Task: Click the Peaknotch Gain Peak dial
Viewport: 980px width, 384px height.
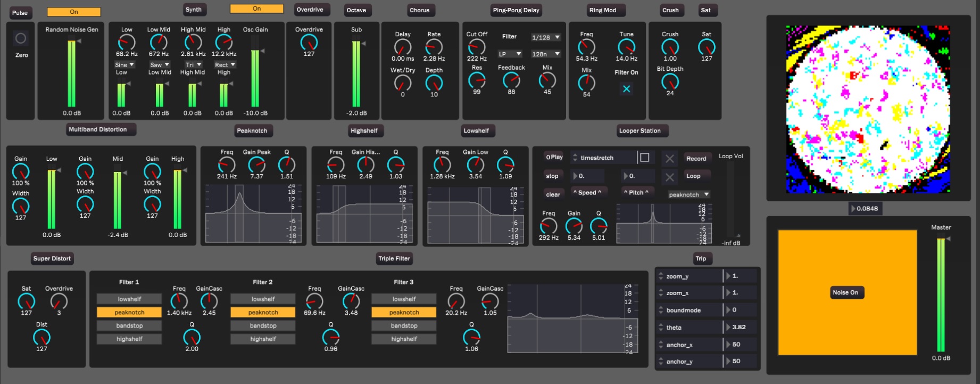Action: [x=256, y=165]
